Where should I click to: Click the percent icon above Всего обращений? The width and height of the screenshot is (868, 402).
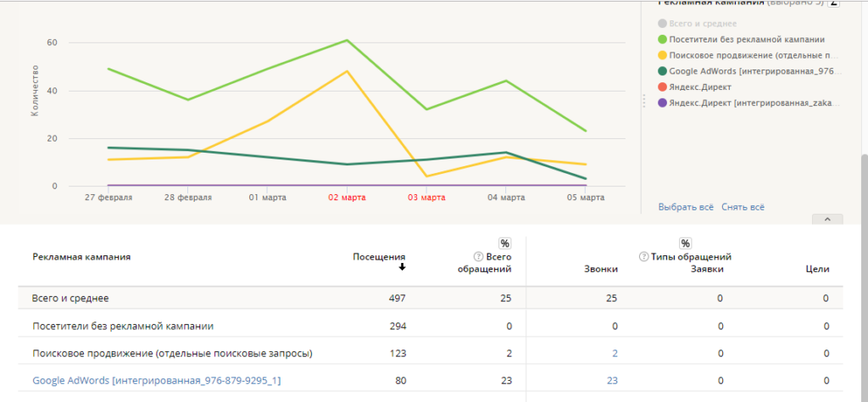(x=505, y=243)
